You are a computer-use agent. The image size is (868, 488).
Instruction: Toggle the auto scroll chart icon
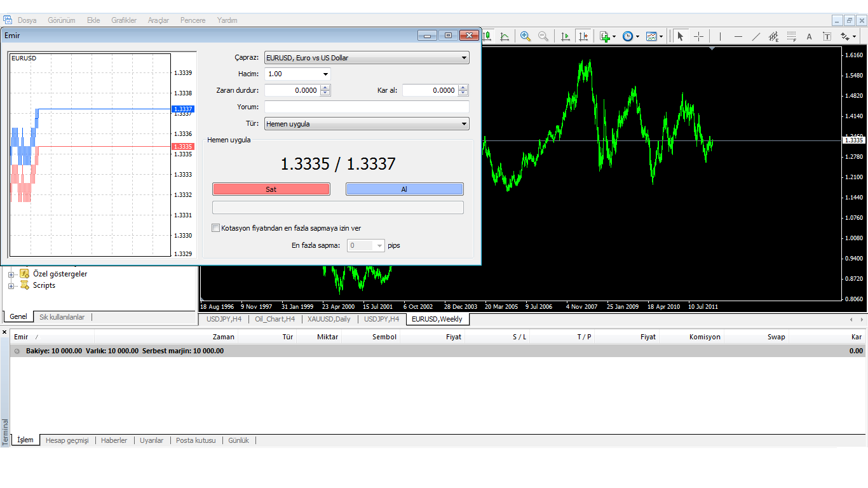[566, 36]
